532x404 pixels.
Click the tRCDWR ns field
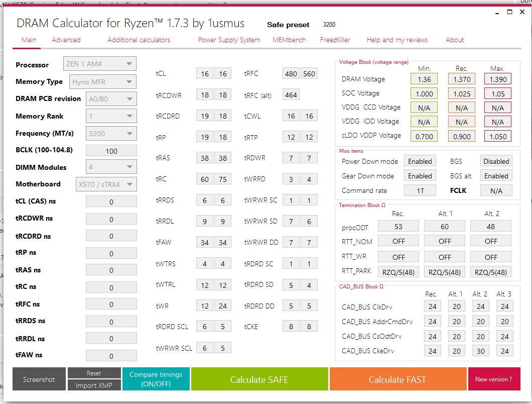(x=111, y=219)
